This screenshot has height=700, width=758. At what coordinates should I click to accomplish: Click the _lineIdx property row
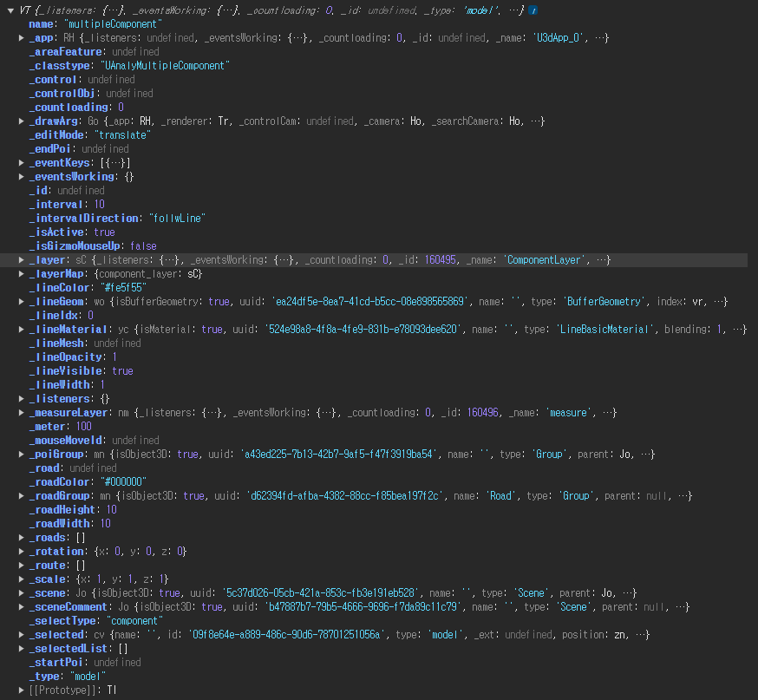click(x=62, y=315)
